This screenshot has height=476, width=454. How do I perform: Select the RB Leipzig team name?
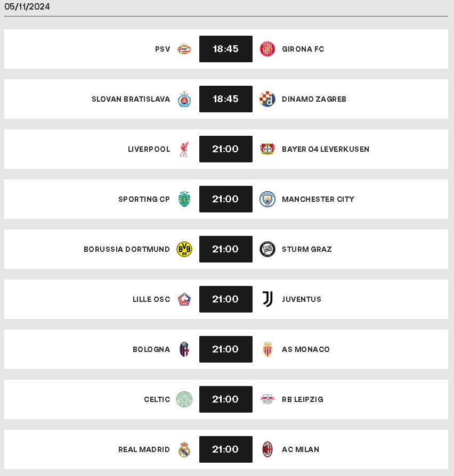pyautogui.click(x=303, y=399)
